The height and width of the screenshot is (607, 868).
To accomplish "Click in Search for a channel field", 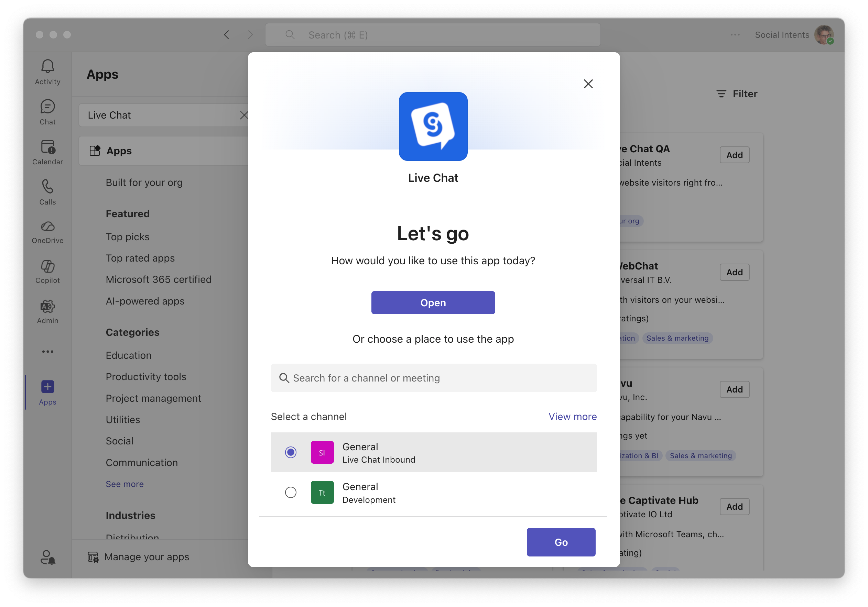I will pyautogui.click(x=434, y=378).
